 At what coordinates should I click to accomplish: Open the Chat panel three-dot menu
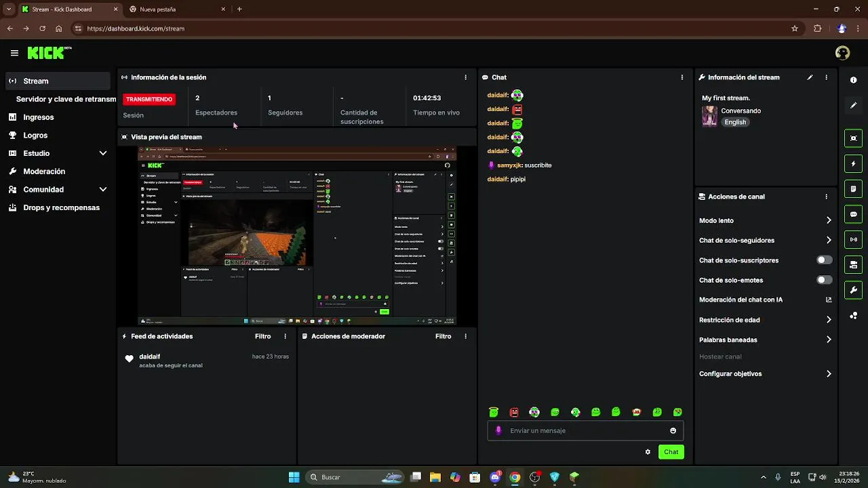click(x=682, y=77)
